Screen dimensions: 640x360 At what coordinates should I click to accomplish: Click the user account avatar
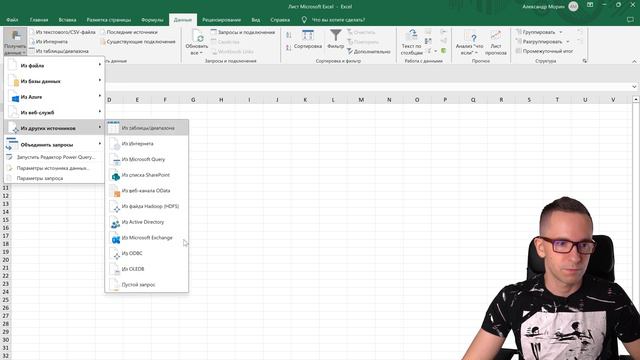573,6
